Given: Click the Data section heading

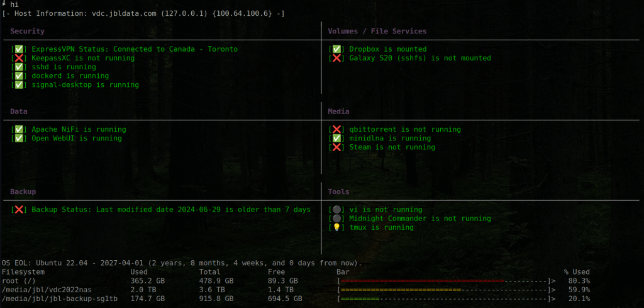Looking at the screenshot, I should point(19,111).
